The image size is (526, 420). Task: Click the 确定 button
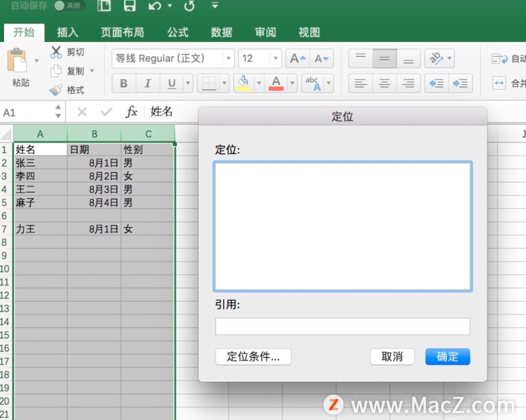[x=447, y=357]
